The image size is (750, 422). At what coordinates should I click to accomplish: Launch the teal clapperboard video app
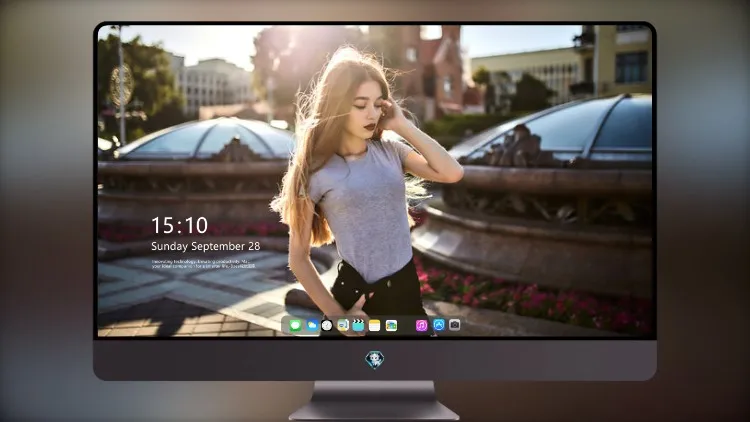point(358,325)
